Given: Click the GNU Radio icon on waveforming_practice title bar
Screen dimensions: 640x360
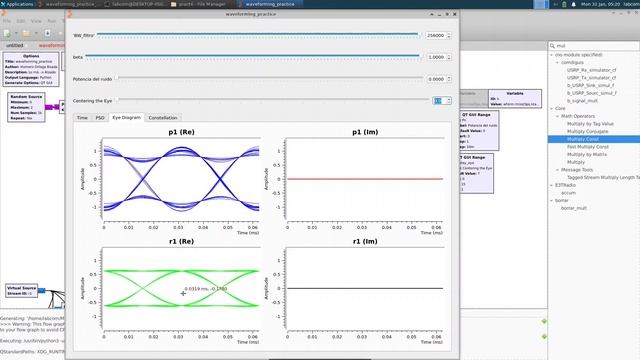Looking at the screenshot, I should pos(69,14).
